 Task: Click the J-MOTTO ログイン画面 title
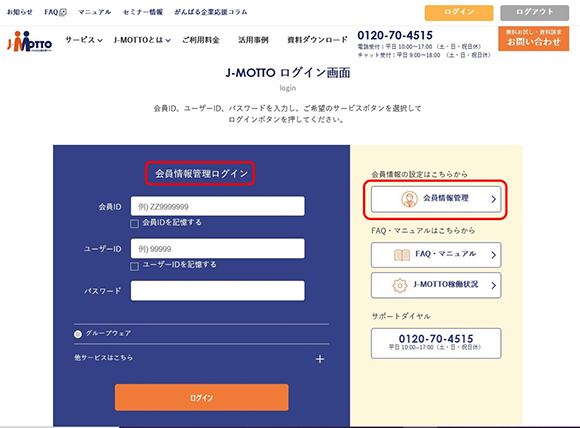pos(288,73)
